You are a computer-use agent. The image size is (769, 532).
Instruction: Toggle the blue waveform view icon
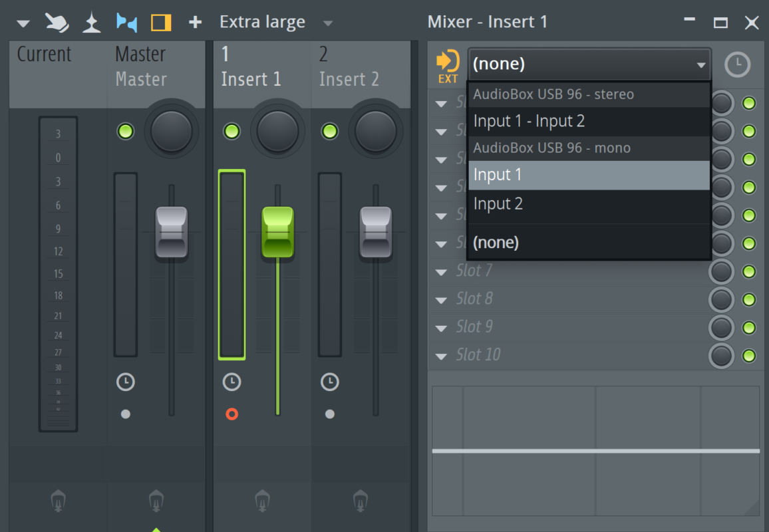tap(126, 23)
